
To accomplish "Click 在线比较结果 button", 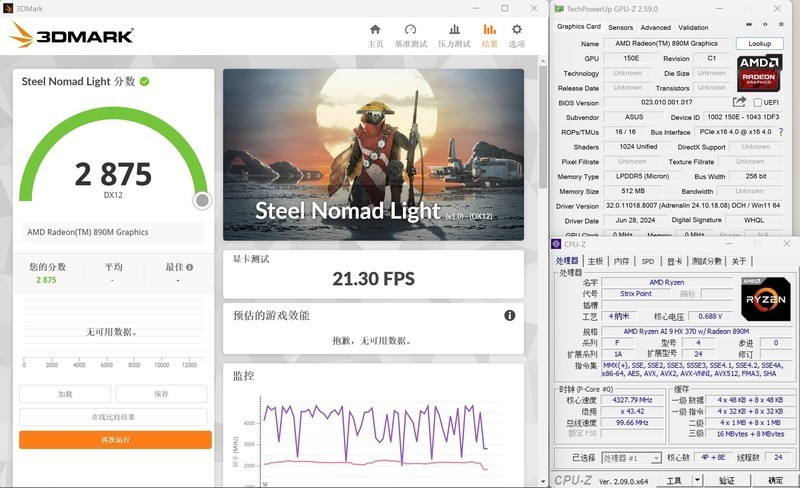I will [113, 417].
